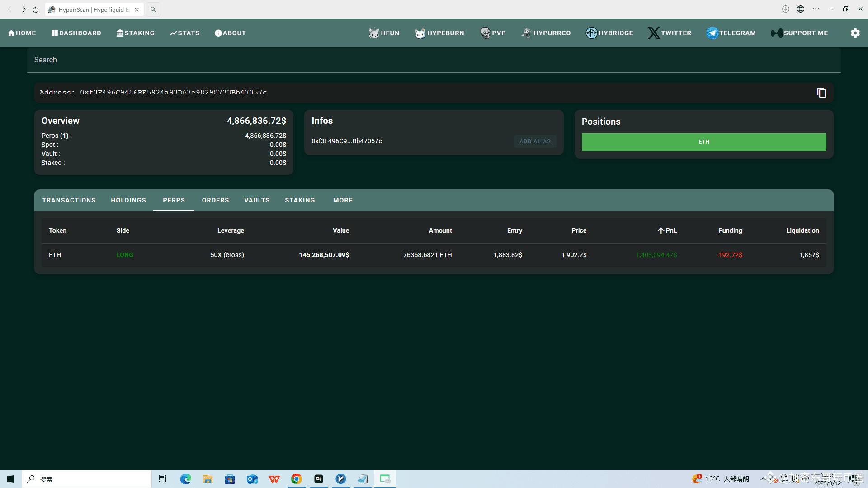Open the settings gear icon
Image resolution: width=868 pixels, height=488 pixels.
click(855, 33)
